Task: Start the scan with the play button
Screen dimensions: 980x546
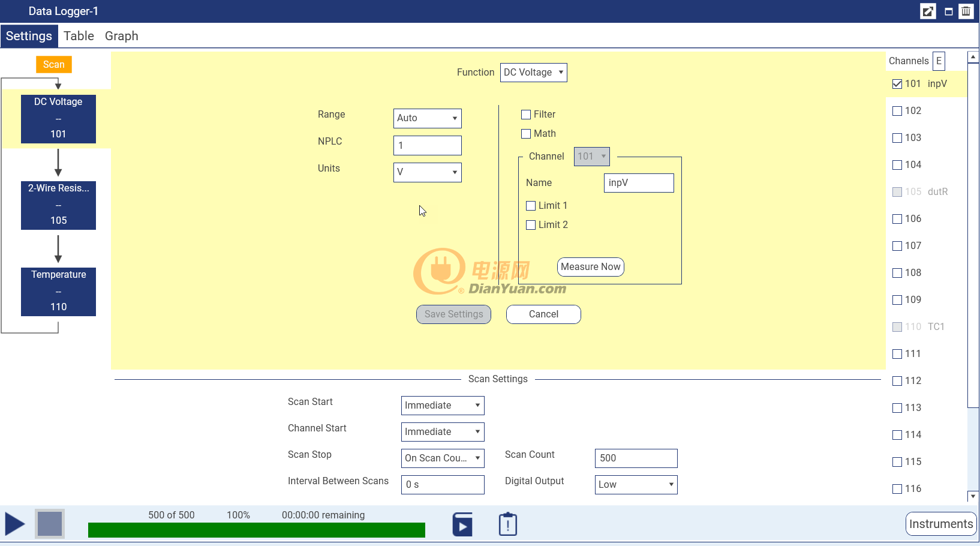Action: 15,524
